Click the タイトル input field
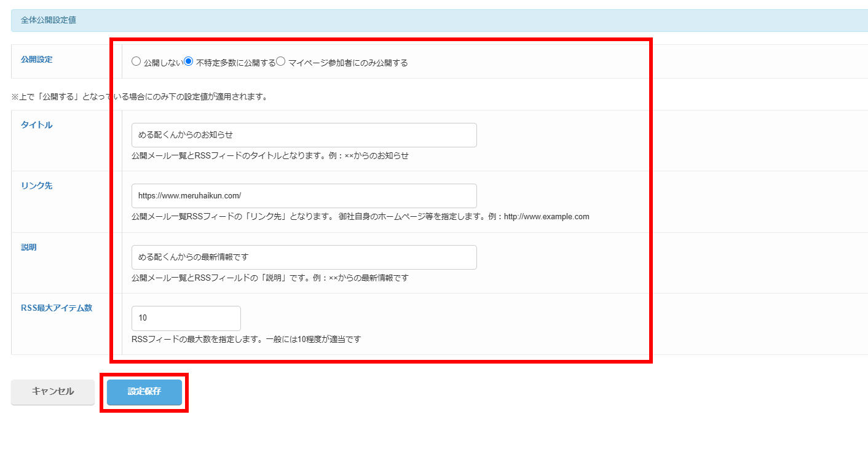 (304, 135)
